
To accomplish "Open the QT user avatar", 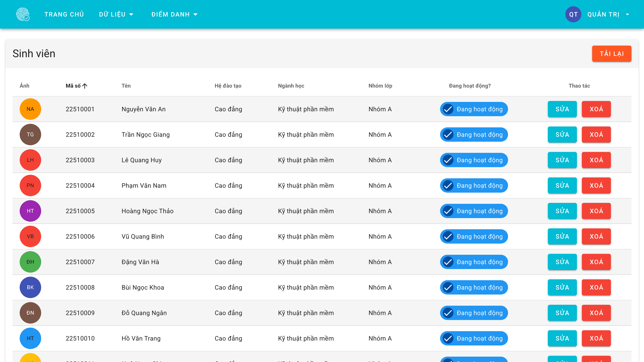I will (573, 14).
